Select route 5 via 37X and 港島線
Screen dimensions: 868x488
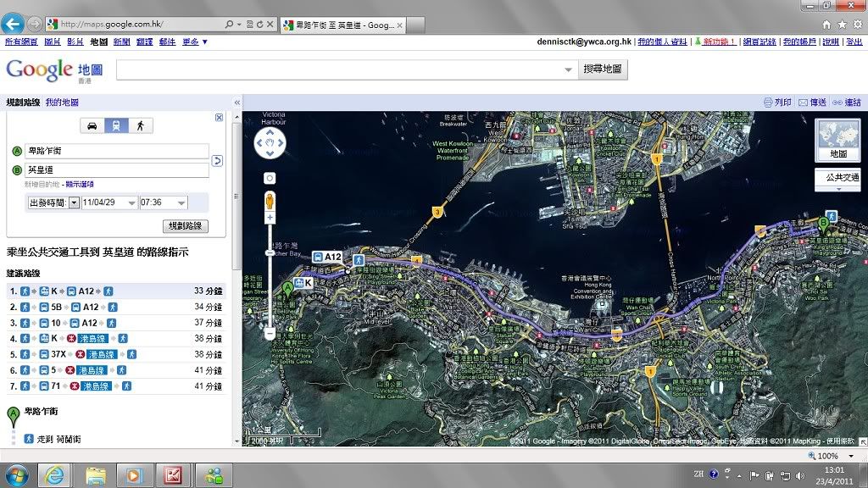tap(115, 355)
